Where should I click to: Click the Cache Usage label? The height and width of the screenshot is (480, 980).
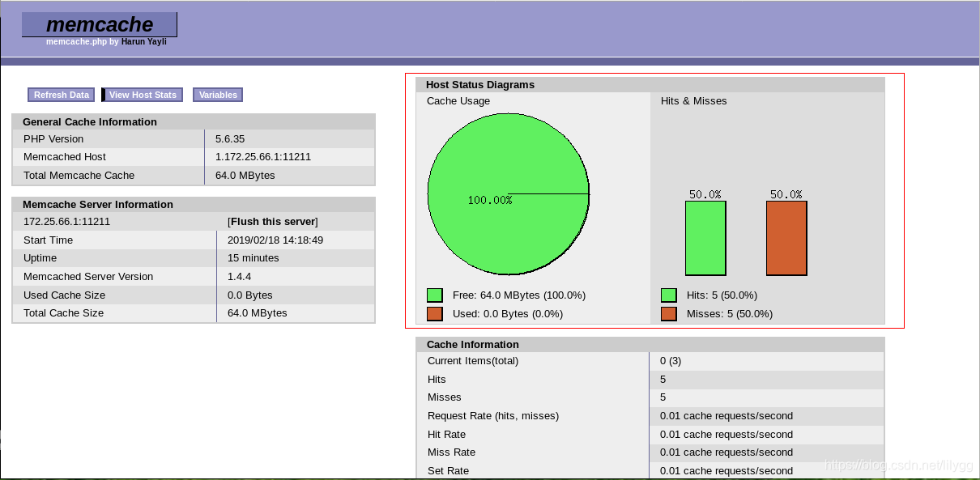[x=458, y=101]
